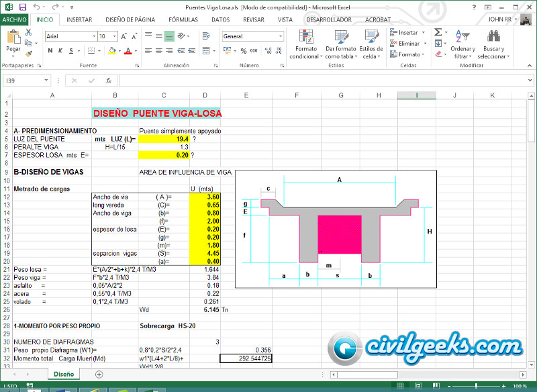537x392 pixels.
Task: Select the Format Painter brush icon
Action: point(28,52)
